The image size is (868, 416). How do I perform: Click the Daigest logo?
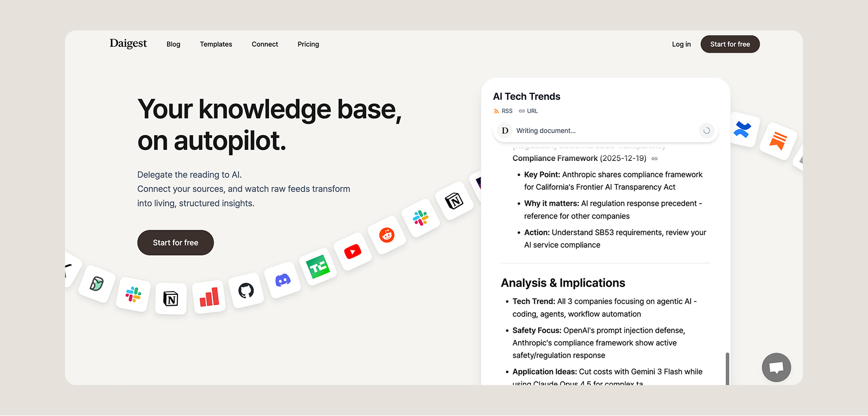pos(128,43)
